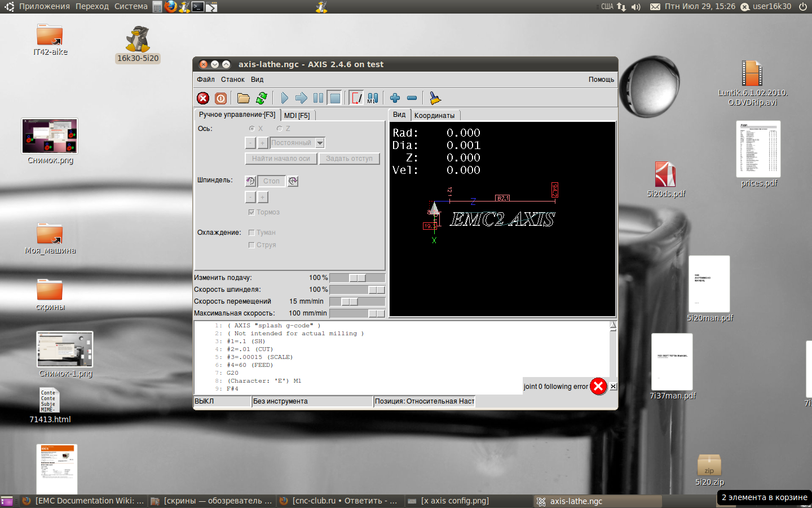Click the Задать отступ button
Image resolution: width=812 pixels, height=508 pixels.
(x=349, y=159)
